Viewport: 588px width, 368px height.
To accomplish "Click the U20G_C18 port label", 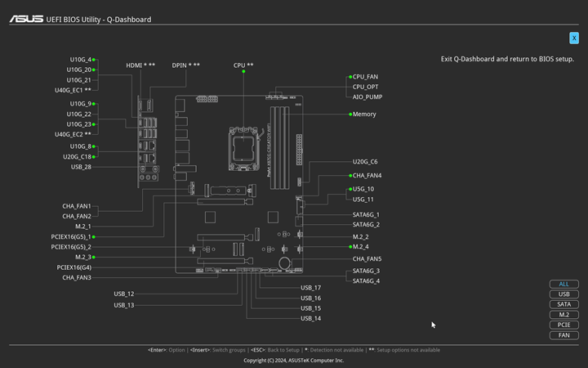I will coord(77,157).
